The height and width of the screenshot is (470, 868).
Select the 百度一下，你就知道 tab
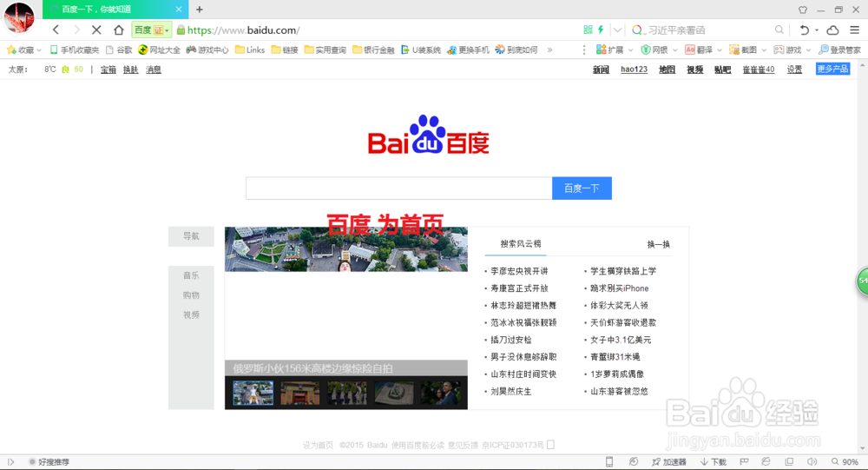(115, 10)
